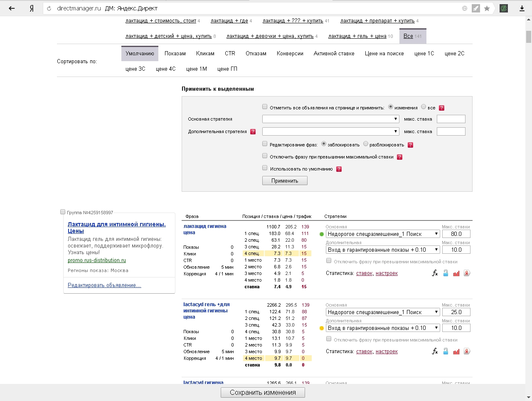The image size is (532, 401).
Task: Open help icon for Дополнительная стратегия
Action: click(253, 131)
